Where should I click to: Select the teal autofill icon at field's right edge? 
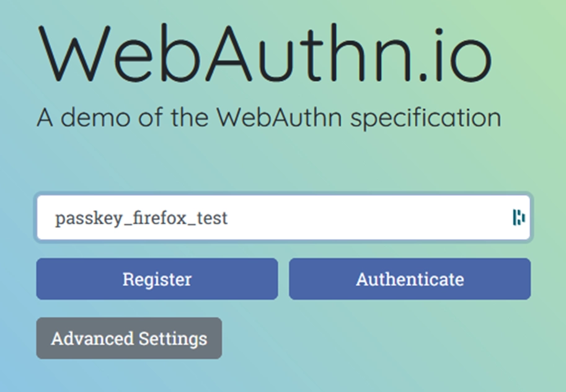click(518, 217)
